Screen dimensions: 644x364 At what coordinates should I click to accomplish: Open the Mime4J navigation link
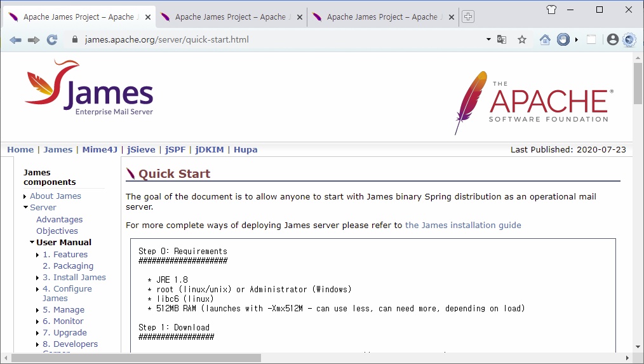pyautogui.click(x=100, y=149)
